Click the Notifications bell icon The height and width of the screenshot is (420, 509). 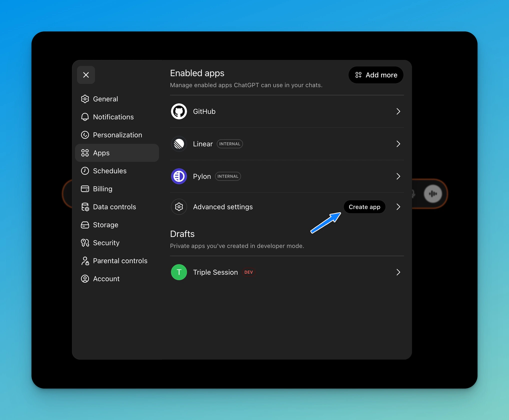85,117
